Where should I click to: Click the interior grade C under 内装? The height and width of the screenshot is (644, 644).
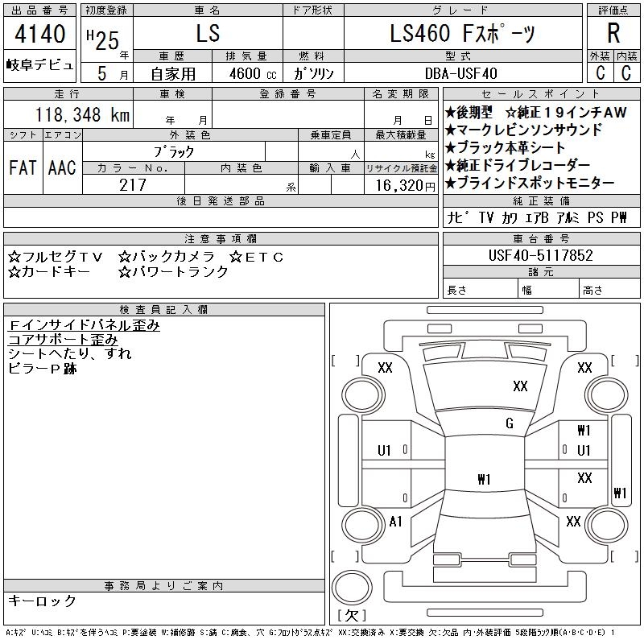click(626, 72)
